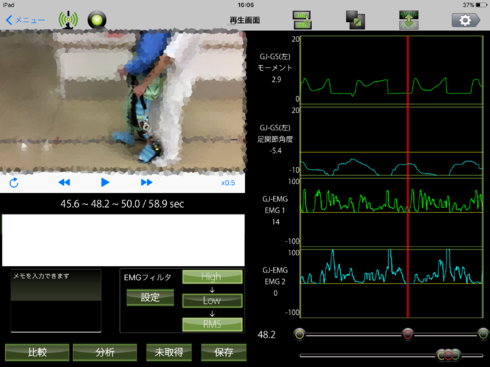
Task: Open the abc text display toggle icon
Action: (302, 20)
